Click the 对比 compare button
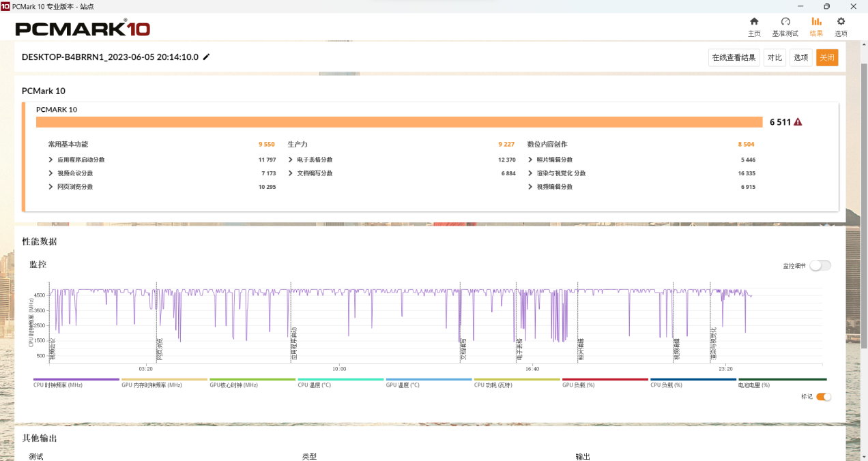 point(775,57)
